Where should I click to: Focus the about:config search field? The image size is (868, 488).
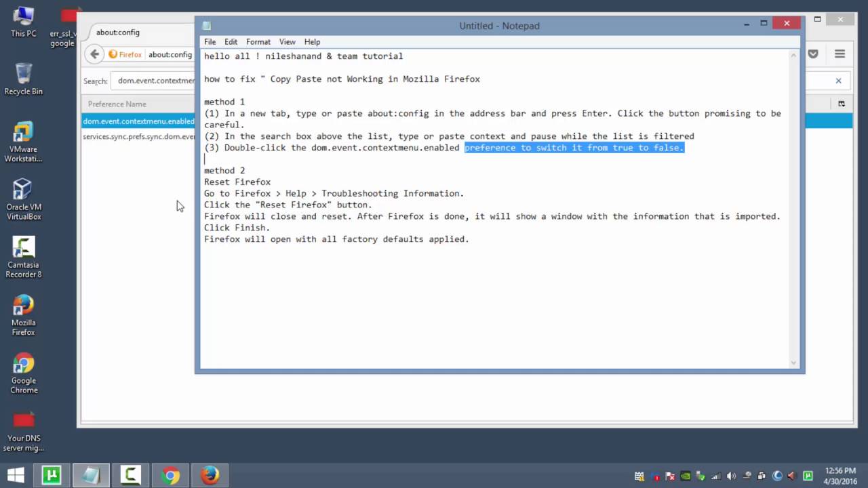(154, 81)
